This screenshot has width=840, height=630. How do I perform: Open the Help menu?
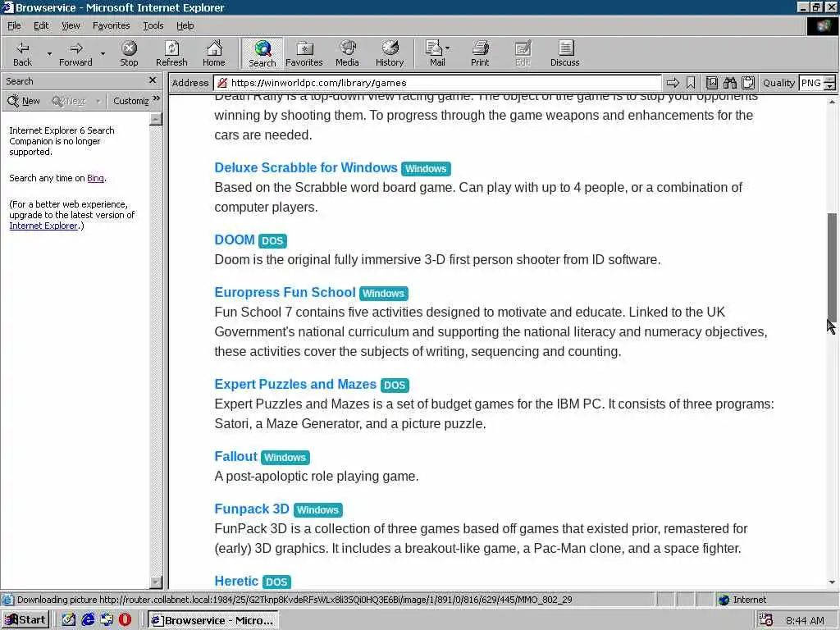(x=185, y=25)
